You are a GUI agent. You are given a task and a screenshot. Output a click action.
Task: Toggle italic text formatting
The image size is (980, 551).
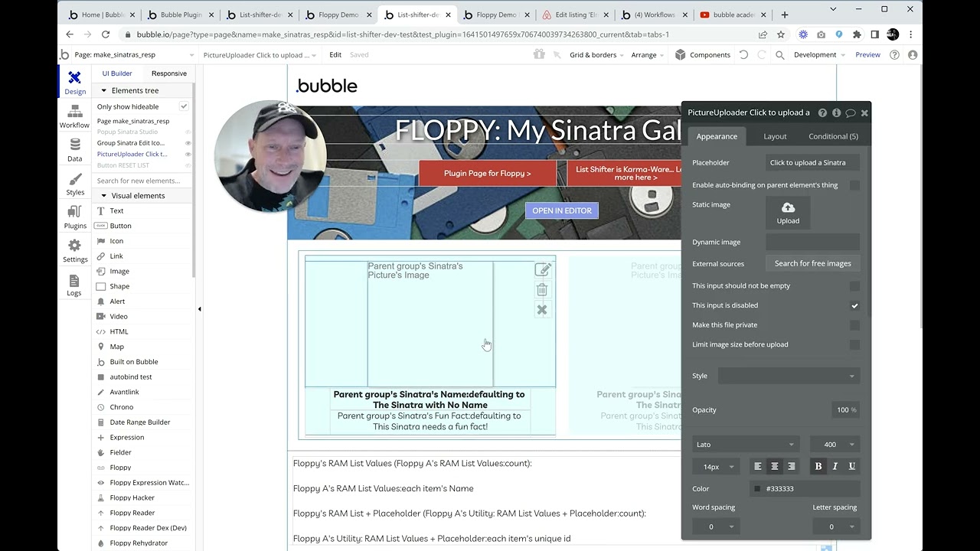[835, 466]
